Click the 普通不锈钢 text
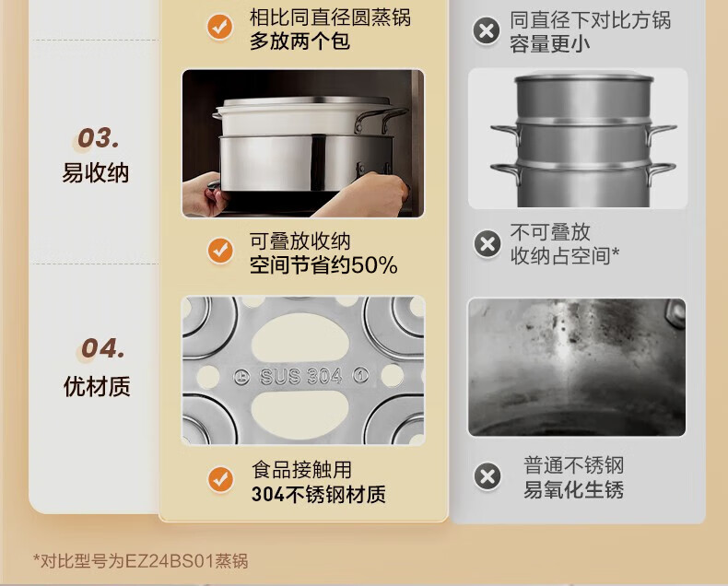This screenshot has height=586, width=728. 574,465
